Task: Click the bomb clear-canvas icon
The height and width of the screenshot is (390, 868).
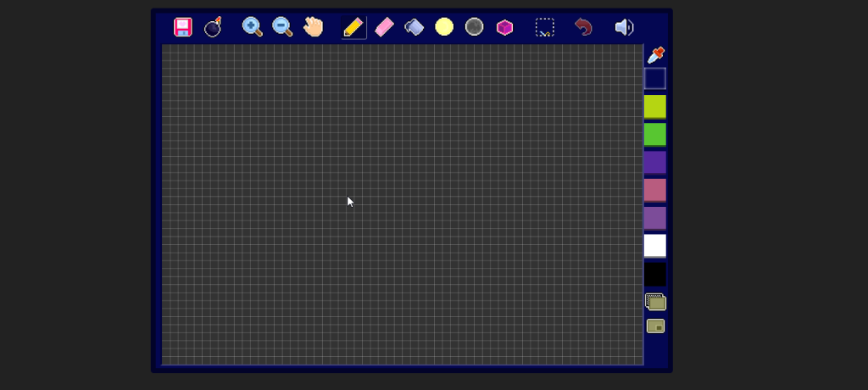Action: 213,26
